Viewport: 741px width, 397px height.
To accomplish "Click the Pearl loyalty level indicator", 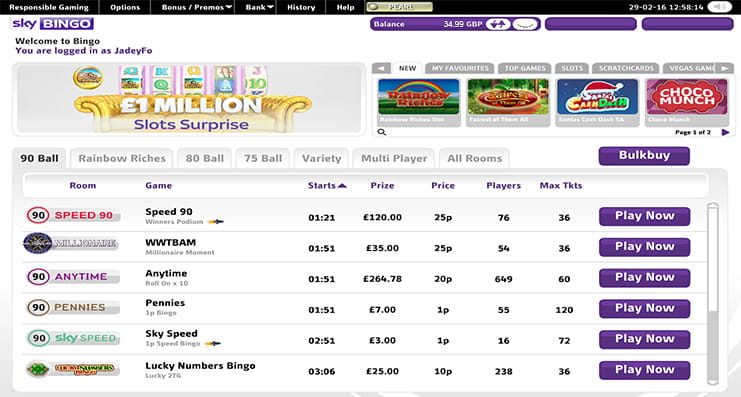I will [x=399, y=7].
